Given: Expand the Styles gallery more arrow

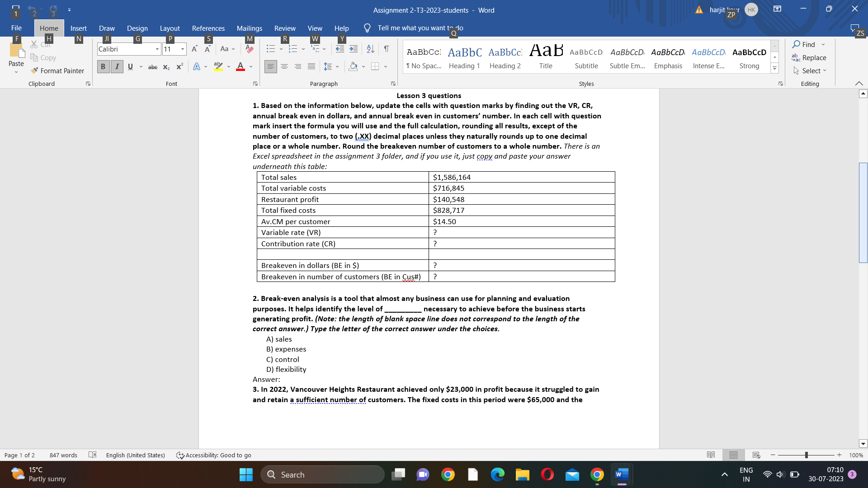Looking at the screenshot, I should [774, 69].
